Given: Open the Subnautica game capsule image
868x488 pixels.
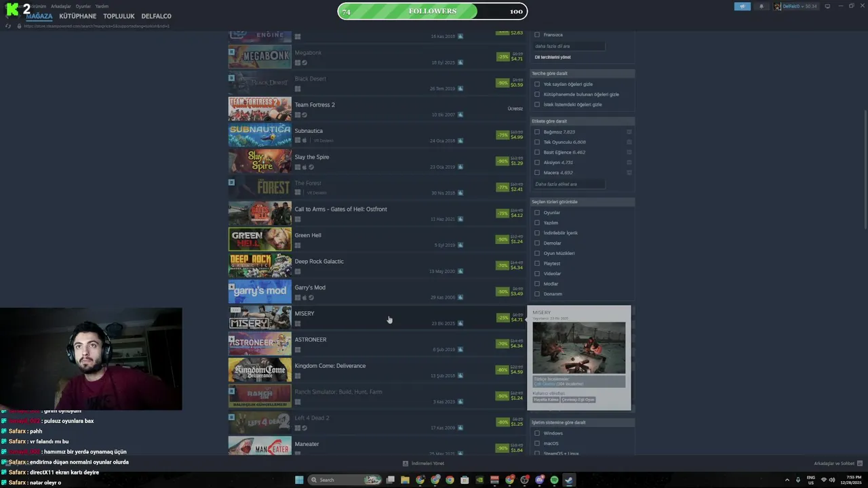Looking at the screenshot, I should 260,135.
